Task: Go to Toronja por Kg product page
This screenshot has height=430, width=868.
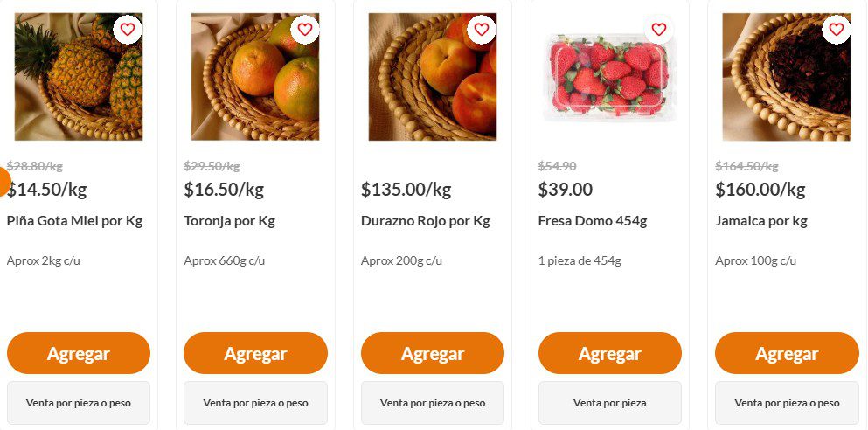Action: pos(229,221)
